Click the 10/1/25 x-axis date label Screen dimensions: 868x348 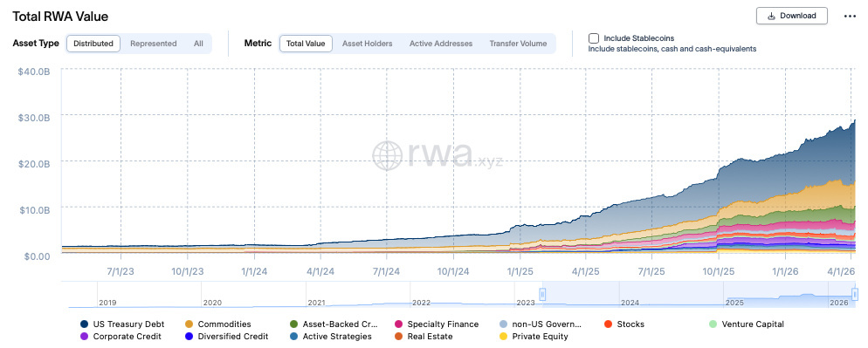[x=719, y=271]
